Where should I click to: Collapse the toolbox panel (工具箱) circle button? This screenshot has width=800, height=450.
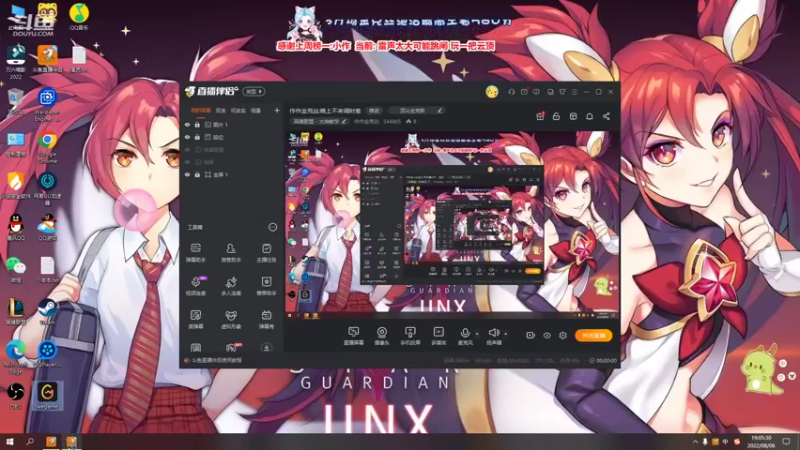[272, 227]
